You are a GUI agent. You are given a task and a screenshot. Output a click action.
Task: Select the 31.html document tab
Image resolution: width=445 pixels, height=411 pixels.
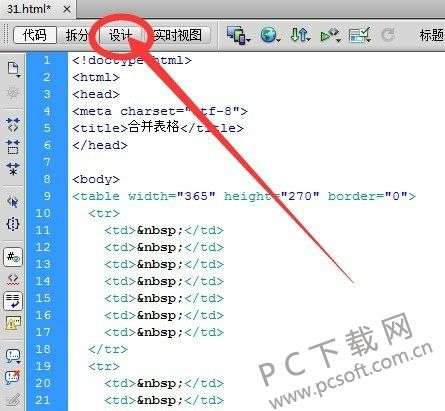click(x=29, y=9)
